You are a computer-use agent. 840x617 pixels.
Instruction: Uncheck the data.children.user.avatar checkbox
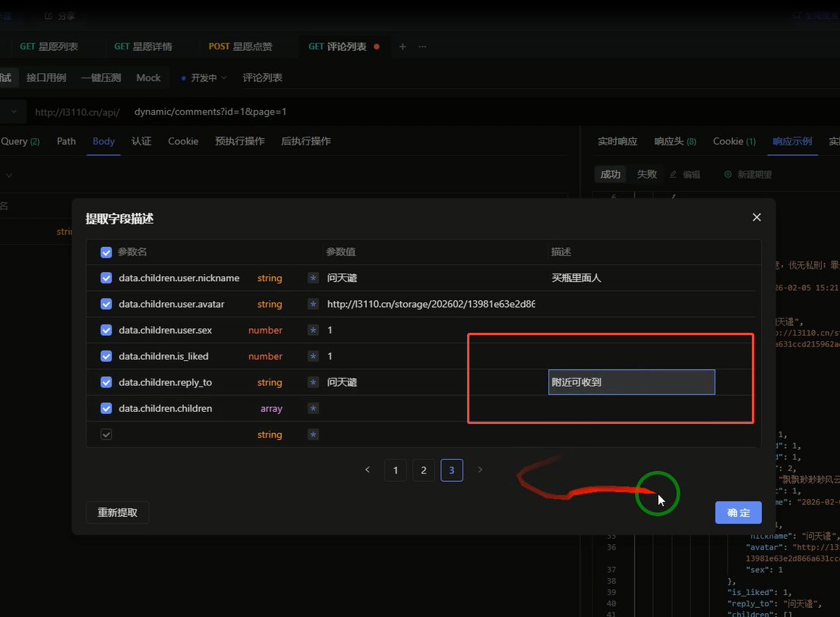[x=106, y=304]
